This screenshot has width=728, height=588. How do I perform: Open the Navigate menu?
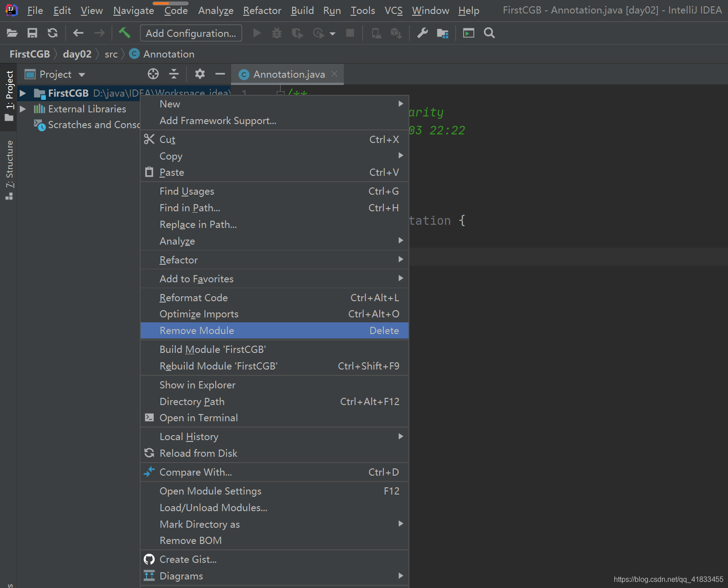pos(133,10)
